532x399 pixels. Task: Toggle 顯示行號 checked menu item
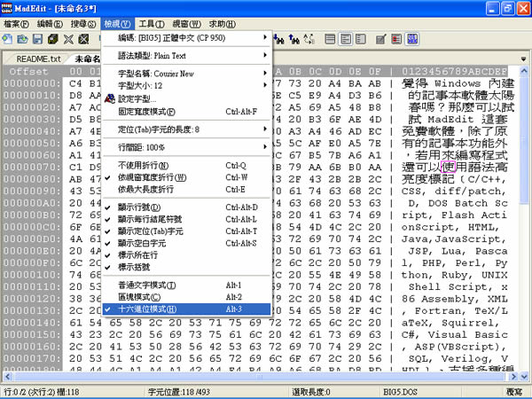[186, 207]
